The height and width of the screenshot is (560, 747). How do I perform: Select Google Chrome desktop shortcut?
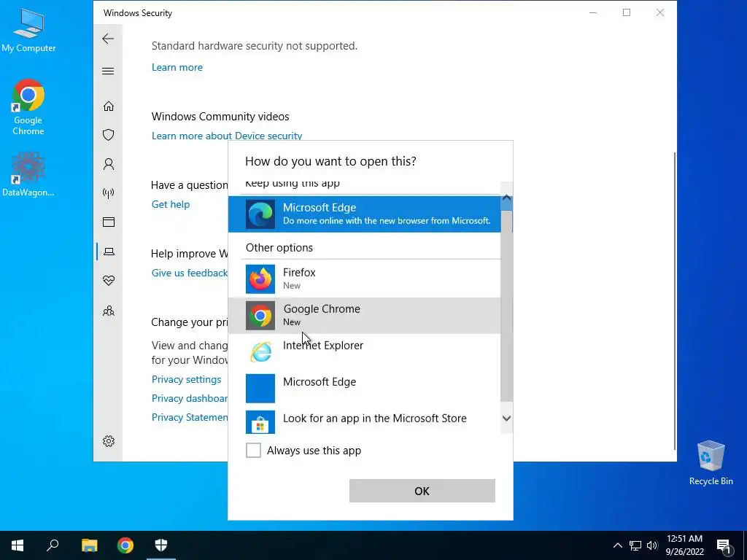28,106
